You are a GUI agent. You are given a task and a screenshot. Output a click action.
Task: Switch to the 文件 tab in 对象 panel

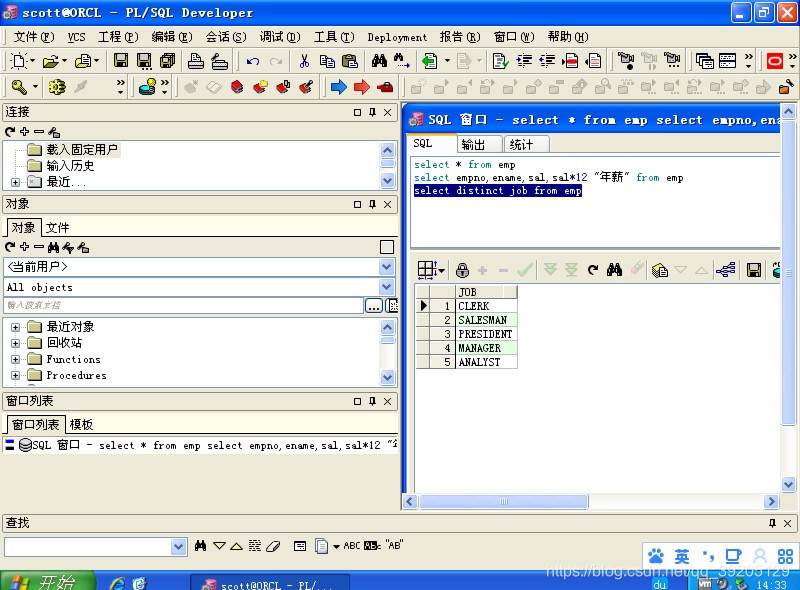pyautogui.click(x=57, y=228)
